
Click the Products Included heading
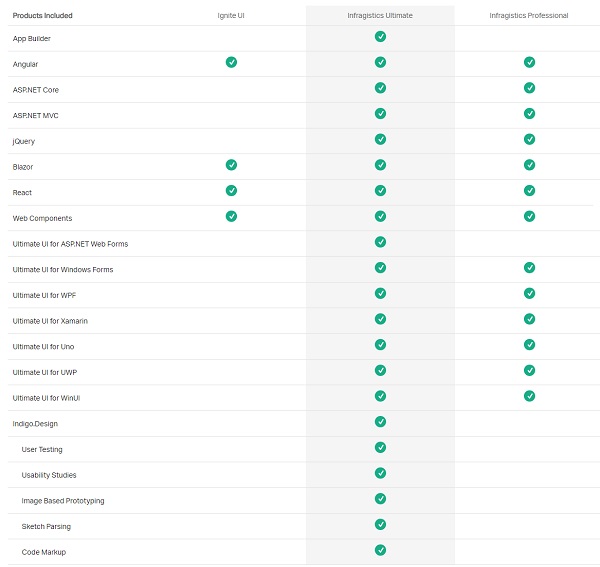(x=42, y=16)
